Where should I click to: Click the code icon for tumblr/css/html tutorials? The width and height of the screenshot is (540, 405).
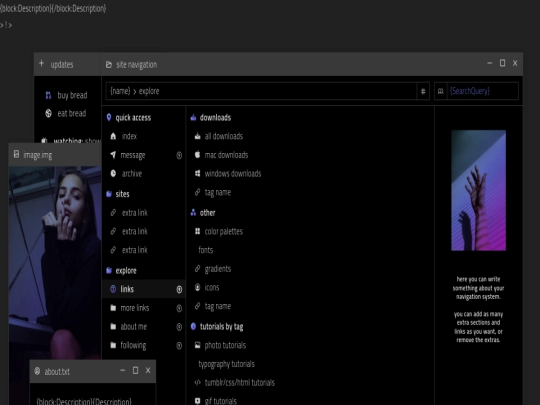click(x=197, y=382)
